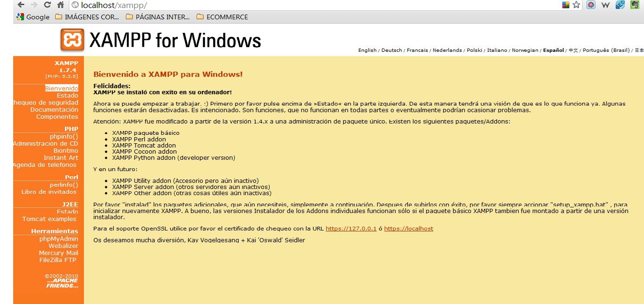Click 'XAMPP Tomcat addon' list item
This screenshot has width=644, height=304.
[144, 145]
